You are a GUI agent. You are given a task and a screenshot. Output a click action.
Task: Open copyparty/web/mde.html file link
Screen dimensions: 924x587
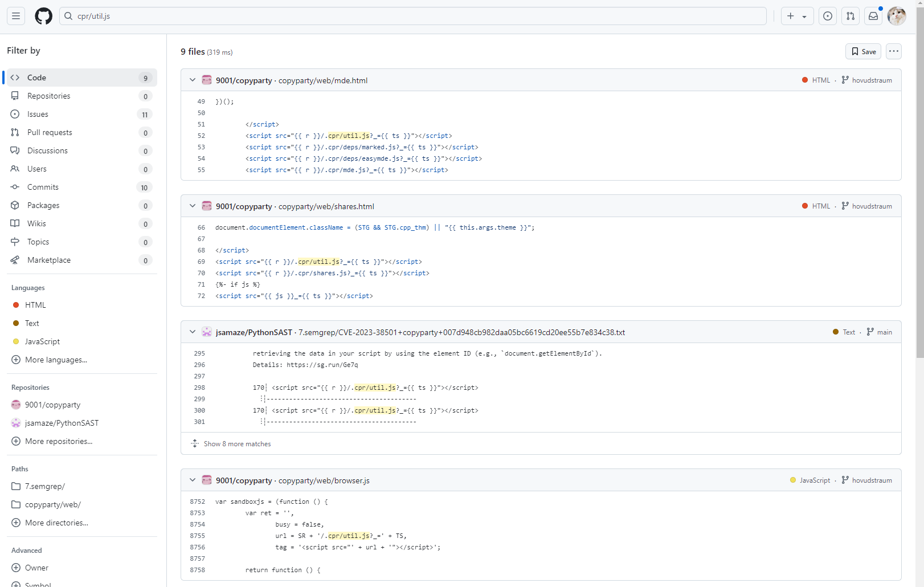323,80
